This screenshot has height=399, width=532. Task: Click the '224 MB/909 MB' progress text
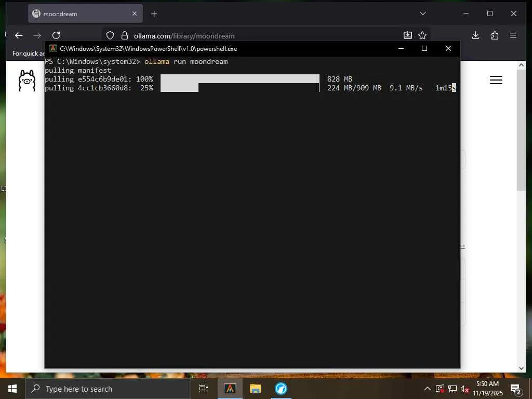pos(354,88)
